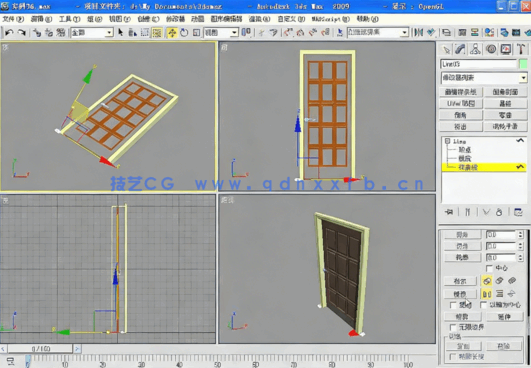
Task: Click the Bind to Space Warp icon
Action: point(61,33)
